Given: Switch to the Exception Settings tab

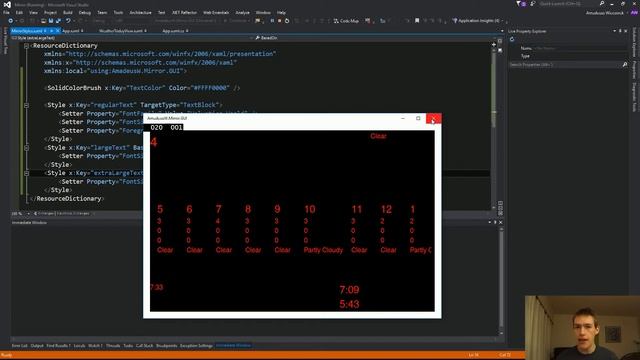Looking at the screenshot, I should tap(196, 346).
